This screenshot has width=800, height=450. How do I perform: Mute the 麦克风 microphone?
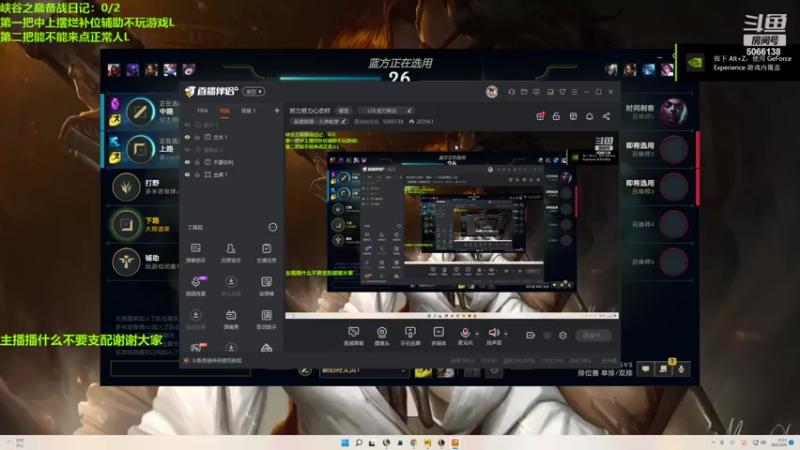coord(465,336)
